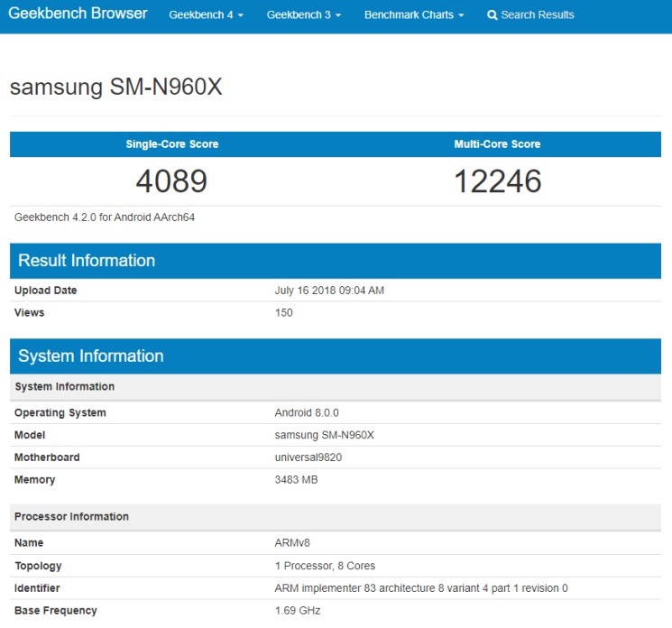This screenshot has height=628, width=672.
Task: Click the blue System Information section header
Action: 91,356
